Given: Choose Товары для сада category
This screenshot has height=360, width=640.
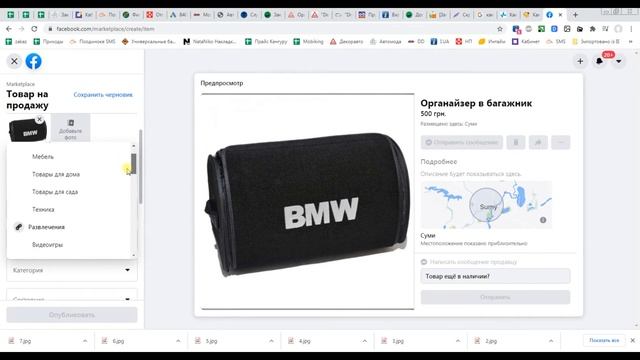Looking at the screenshot, I should (55, 192).
